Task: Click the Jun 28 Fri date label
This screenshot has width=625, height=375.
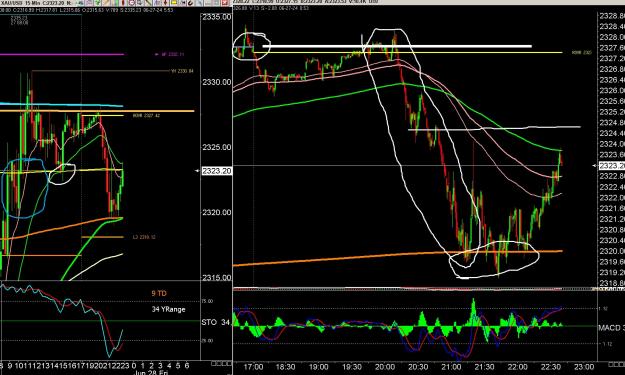Action: click(x=151, y=373)
